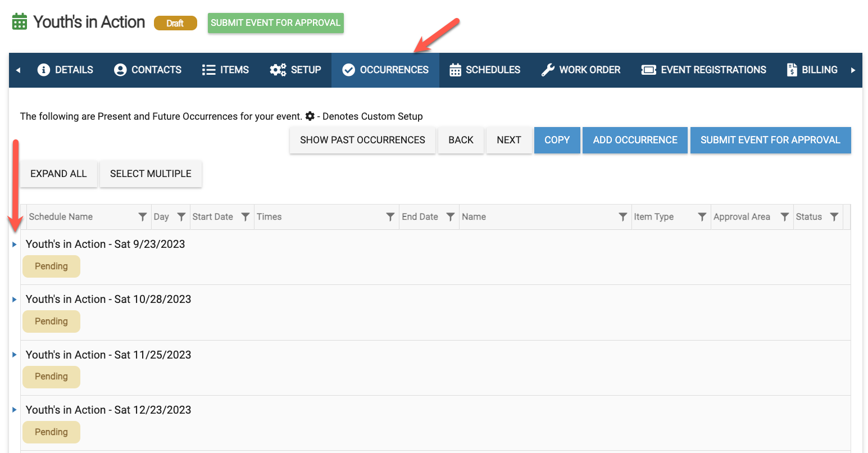Enable Select Multiple mode
868x453 pixels.
click(151, 174)
